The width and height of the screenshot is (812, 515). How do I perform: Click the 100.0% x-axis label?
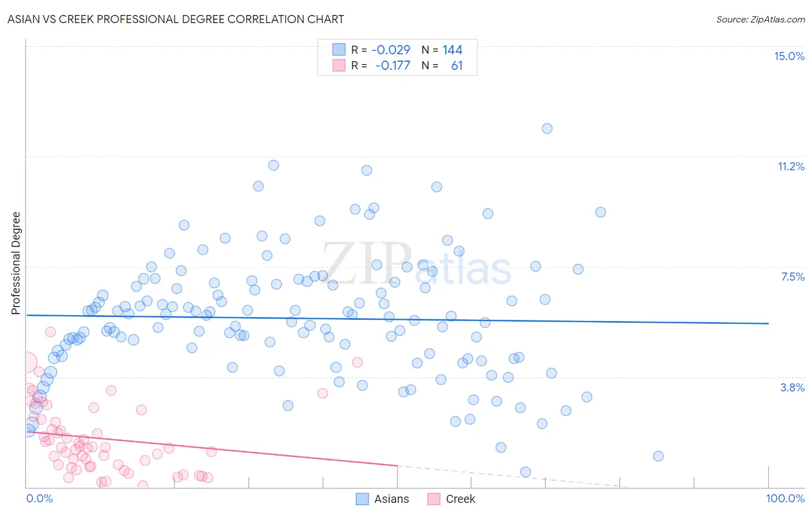(785, 498)
